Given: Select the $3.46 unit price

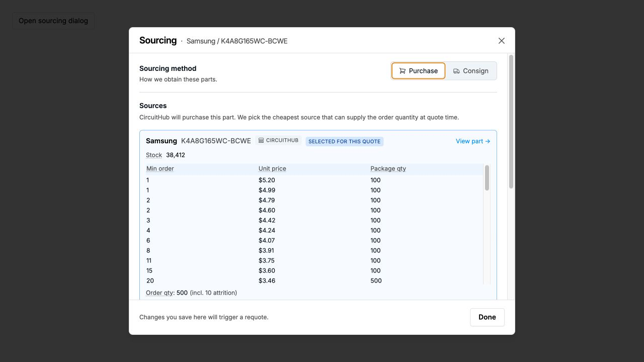Looking at the screenshot, I should [267, 281].
